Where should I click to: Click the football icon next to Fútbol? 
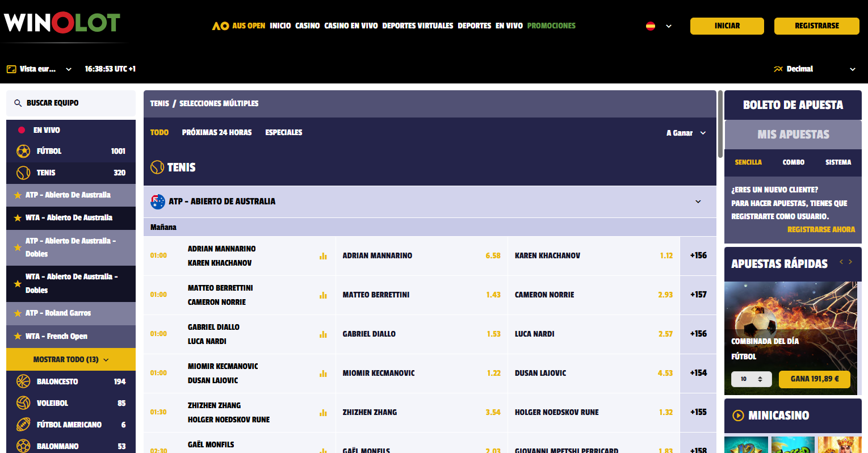click(x=23, y=151)
